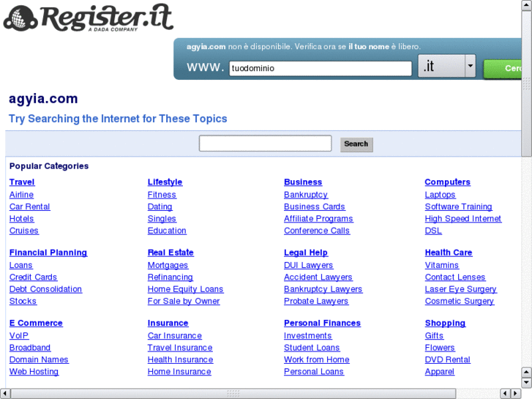The width and height of the screenshot is (532, 399).
Task: Open the Home Equity Loans link
Action: [186, 289]
